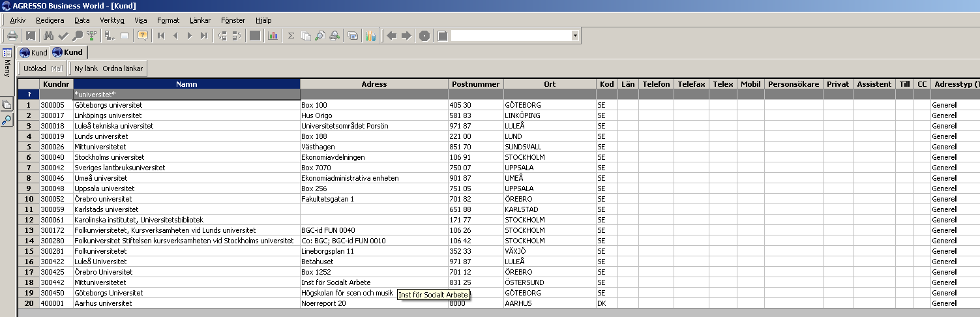The height and width of the screenshot is (317, 980).
Task: Click the *universitet* filter field
Action: click(x=186, y=95)
